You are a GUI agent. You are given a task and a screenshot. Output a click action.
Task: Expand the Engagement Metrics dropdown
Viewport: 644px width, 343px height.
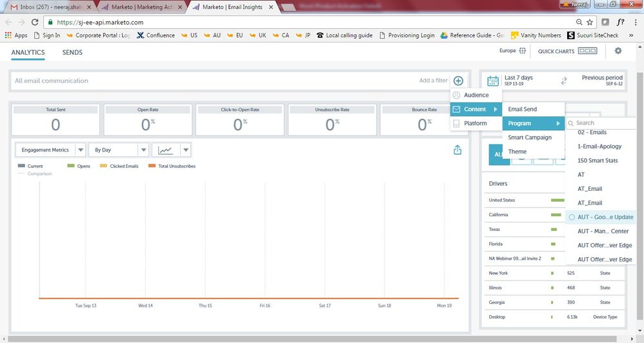coord(80,150)
